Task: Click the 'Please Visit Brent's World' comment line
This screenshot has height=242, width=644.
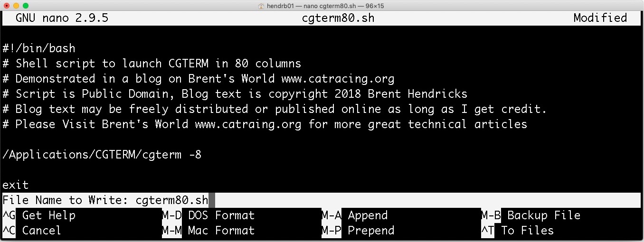Action: pyautogui.click(x=265, y=124)
